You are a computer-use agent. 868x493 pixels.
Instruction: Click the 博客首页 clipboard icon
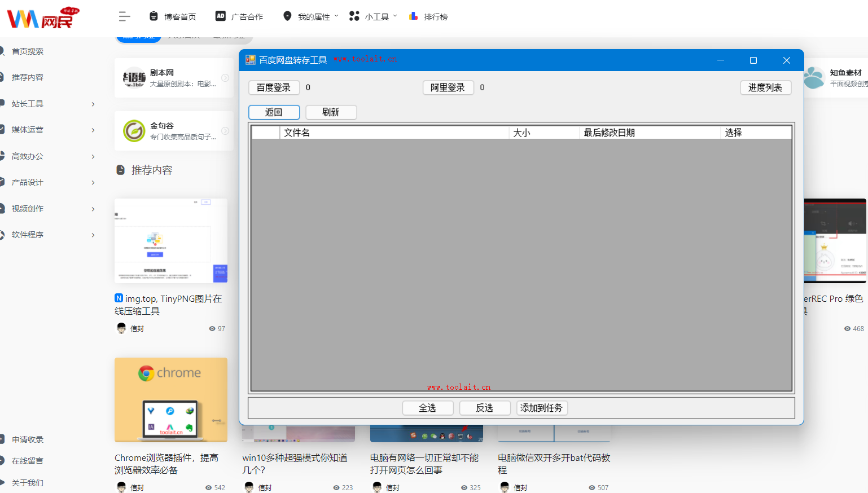point(154,16)
